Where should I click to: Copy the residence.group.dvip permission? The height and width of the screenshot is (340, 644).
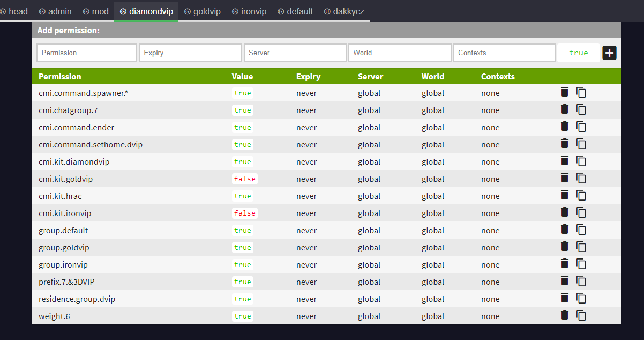pyautogui.click(x=581, y=298)
